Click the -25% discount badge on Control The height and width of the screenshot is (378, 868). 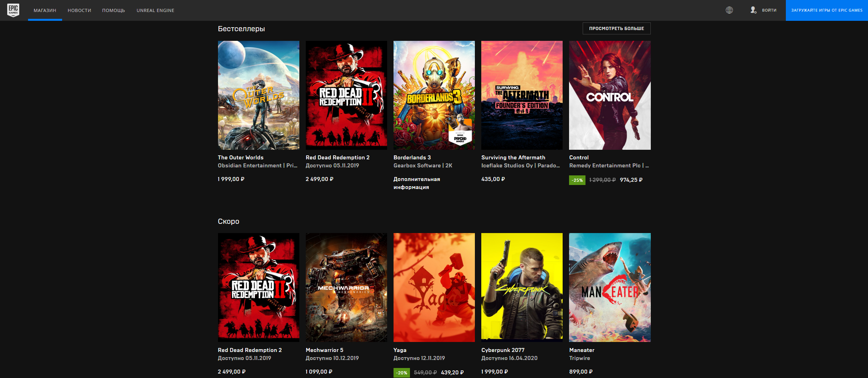pos(577,180)
